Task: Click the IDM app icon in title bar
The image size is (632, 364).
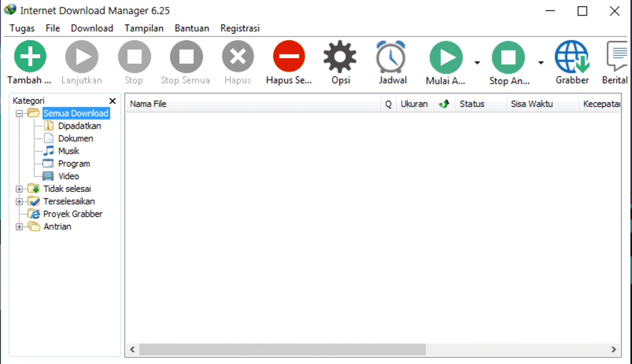Action: coord(10,10)
